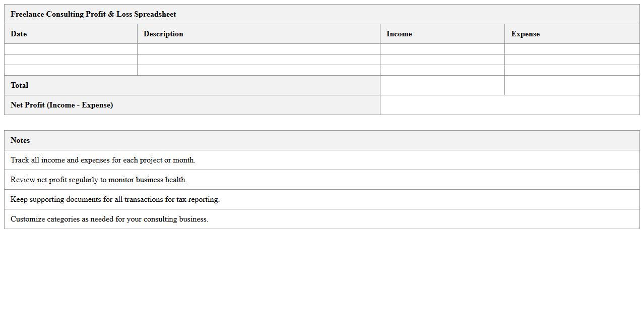
Task: Click the note on reviewing net profit regularly
Action: (x=99, y=180)
